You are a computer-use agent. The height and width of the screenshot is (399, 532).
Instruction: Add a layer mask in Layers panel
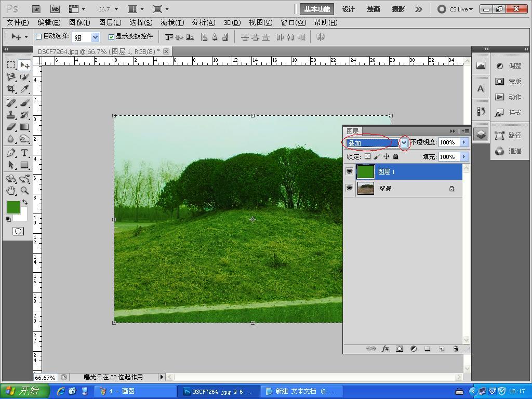click(400, 349)
